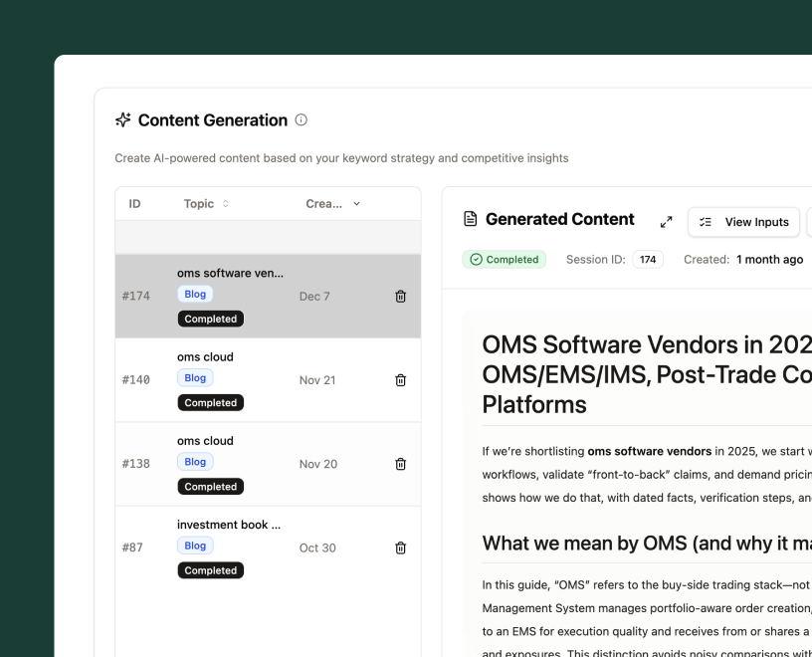Click the Generated Content document icon

tap(470, 219)
